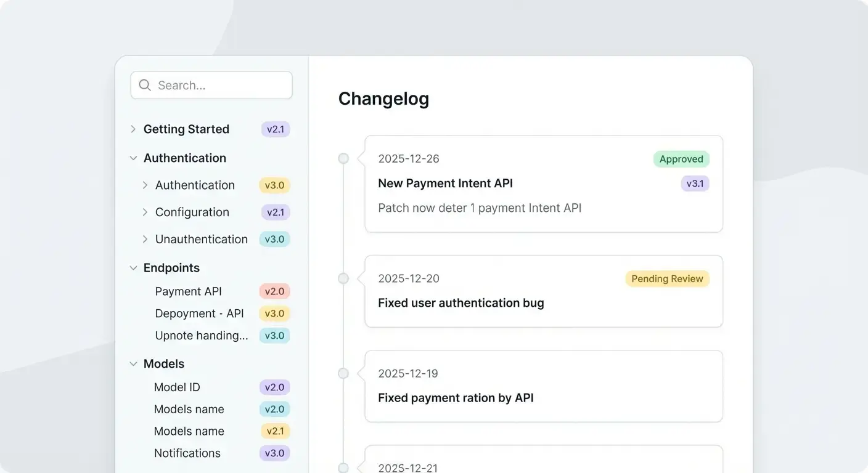Click the v3.1 badge on New Payment Intent API
This screenshot has height=473, width=868.
point(695,183)
